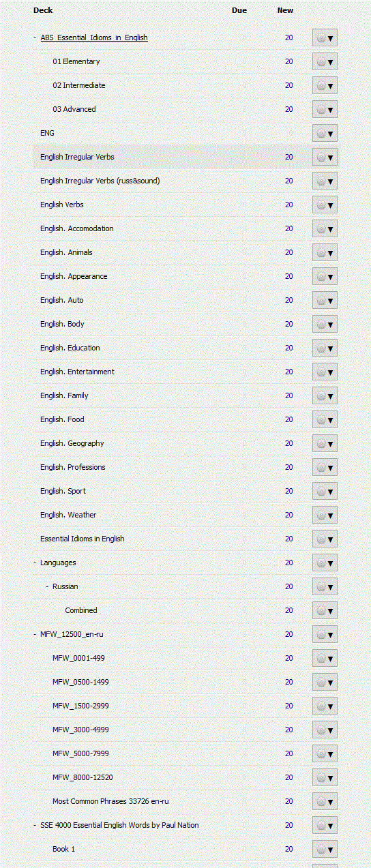This screenshot has width=371, height=868.
Task: Collapse the ABS_Essential_Idioms_in_English deck
Action: [x=35, y=38]
